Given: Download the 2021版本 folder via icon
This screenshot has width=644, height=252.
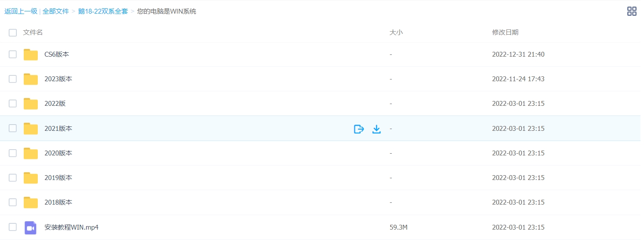Looking at the screenshot, I should click(x=376, y=129).
